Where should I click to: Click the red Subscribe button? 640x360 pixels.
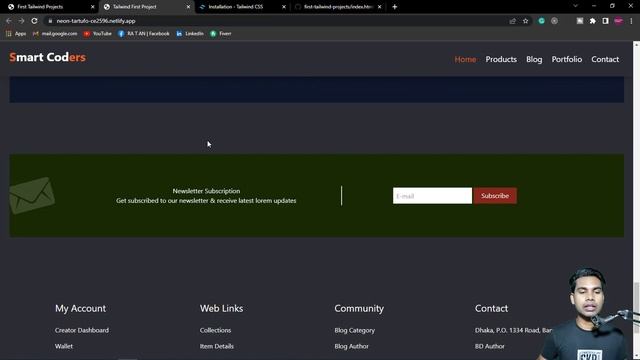click(495, 196)
